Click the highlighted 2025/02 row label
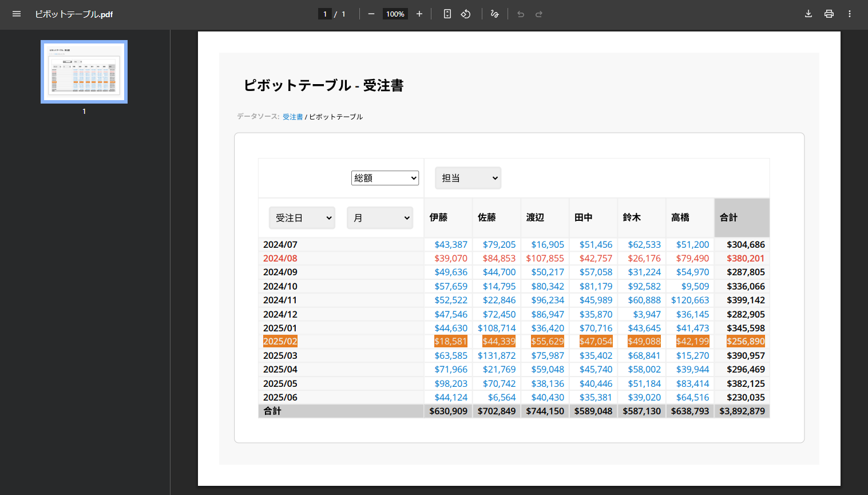868x495 pixels. point(280,342)
